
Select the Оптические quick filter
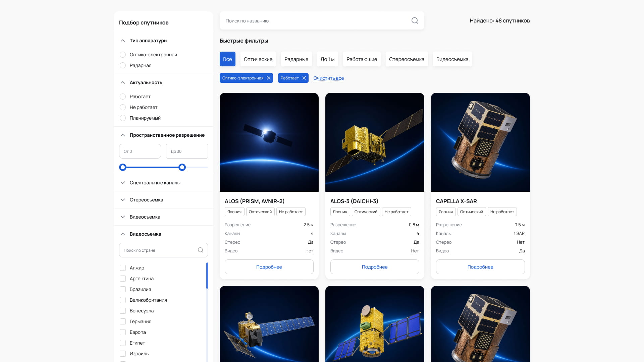[258, 59]
